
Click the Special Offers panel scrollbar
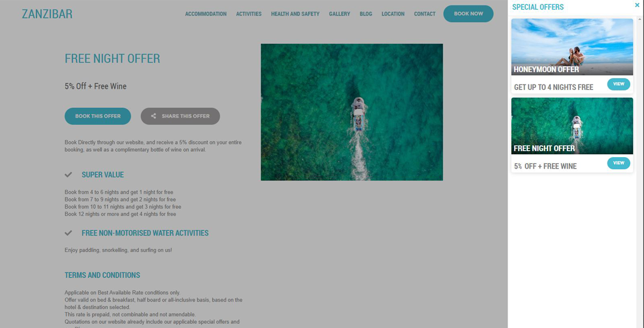click(x=640, y=172)
